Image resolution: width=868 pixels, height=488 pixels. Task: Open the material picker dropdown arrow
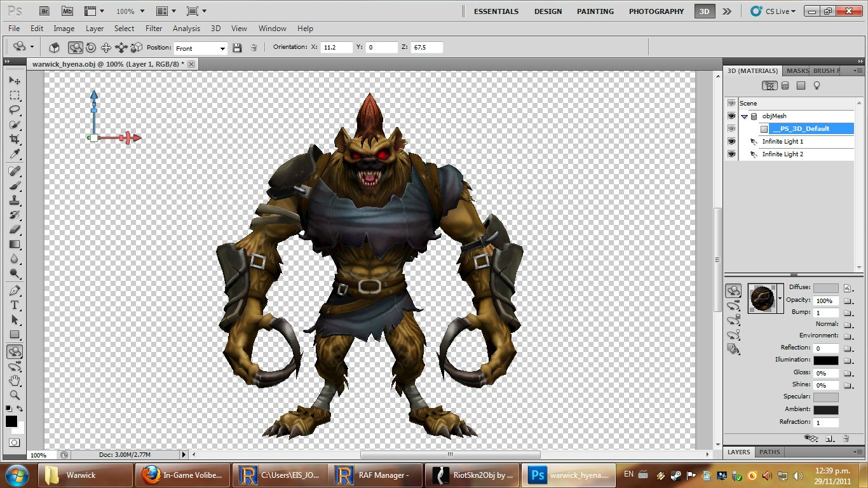click(780, 299)
